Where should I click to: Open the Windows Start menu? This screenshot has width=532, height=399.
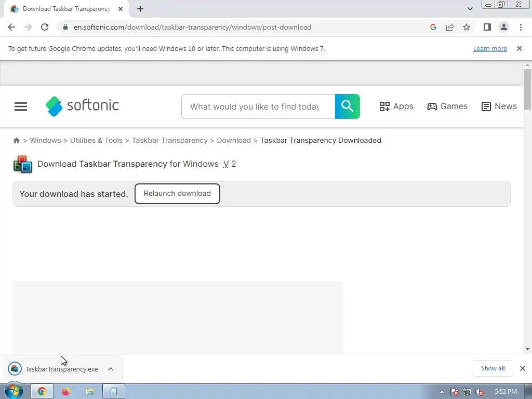[14, 391]
